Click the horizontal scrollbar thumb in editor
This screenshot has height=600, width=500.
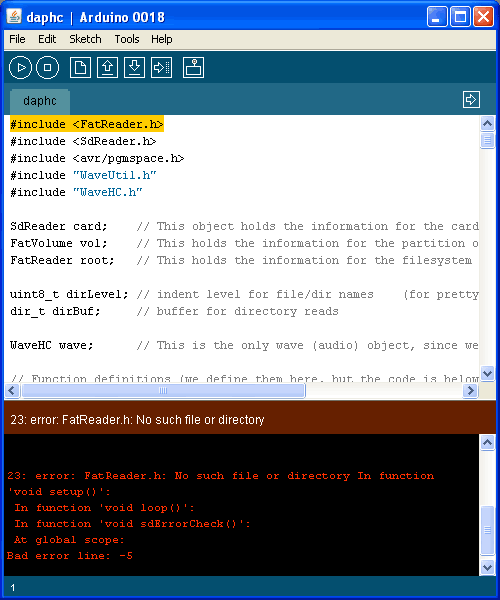(163, 391)
